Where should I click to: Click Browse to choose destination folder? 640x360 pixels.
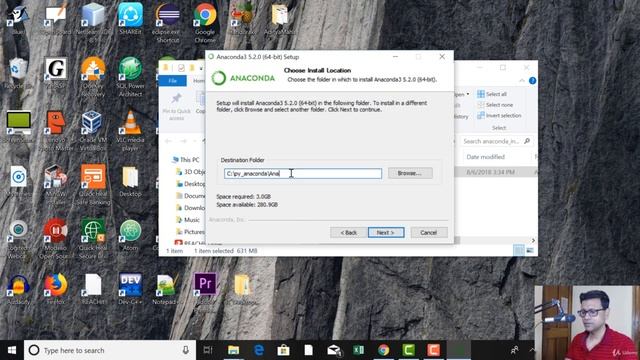click(x=410, y=173)
